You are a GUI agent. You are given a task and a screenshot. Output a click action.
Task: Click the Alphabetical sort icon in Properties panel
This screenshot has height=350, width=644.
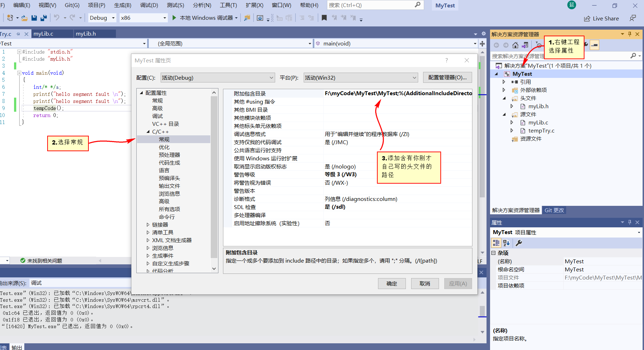coord(507,243)
